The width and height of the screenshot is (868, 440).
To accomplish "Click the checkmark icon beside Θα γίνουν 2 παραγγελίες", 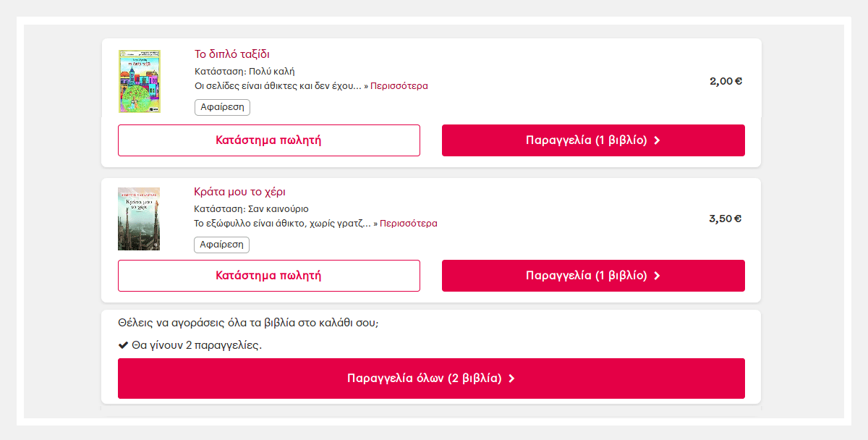I will [x=123, y=345].
